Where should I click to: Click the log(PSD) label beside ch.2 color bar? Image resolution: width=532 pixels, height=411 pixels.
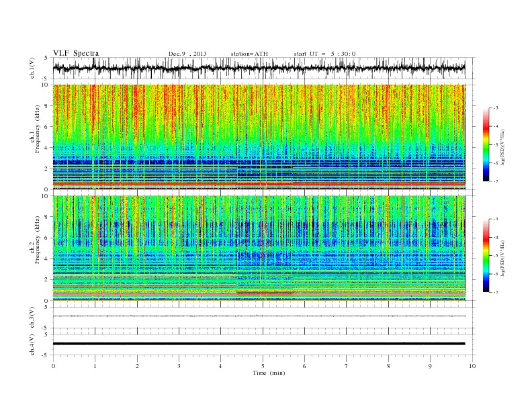pyautogui.click(x=502, y=258)
